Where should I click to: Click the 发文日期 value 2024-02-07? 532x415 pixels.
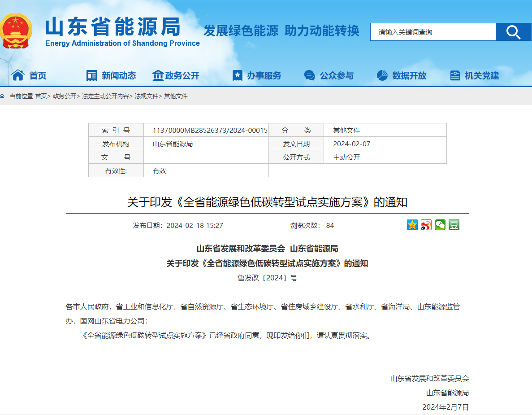tap(351, 144)
